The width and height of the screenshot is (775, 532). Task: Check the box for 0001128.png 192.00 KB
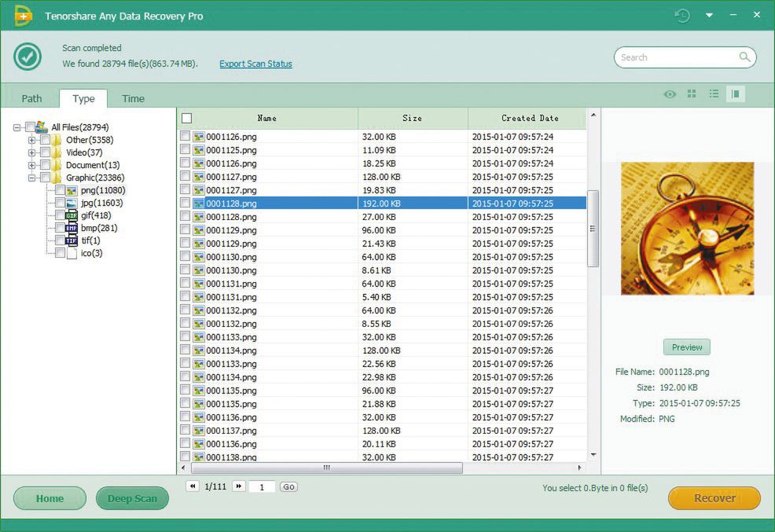pyautogui.click(x=185, y=204)
